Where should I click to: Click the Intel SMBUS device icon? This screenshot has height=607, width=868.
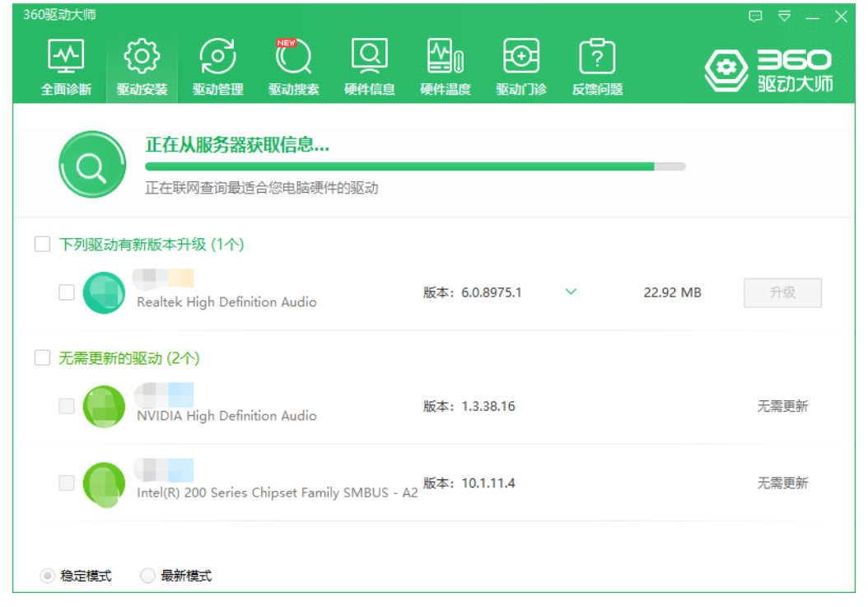[x=104, y=484]
